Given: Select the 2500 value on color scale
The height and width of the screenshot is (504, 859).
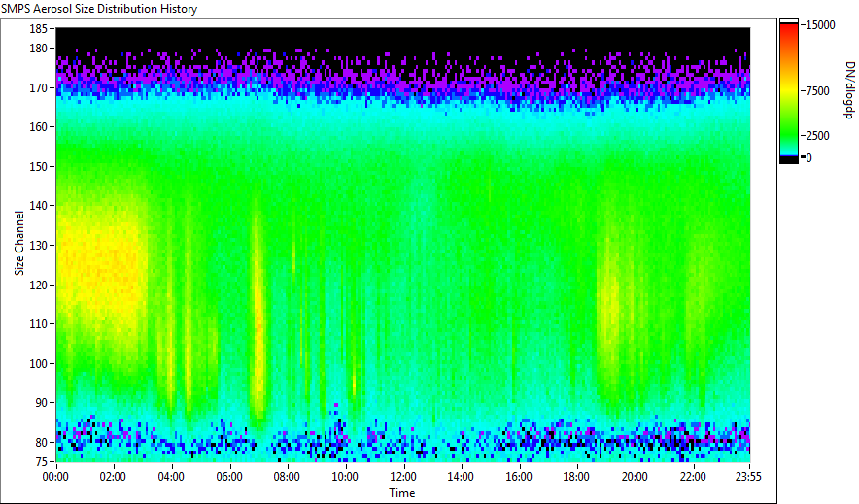Looking at the screenshot, I should coord(818,136).
